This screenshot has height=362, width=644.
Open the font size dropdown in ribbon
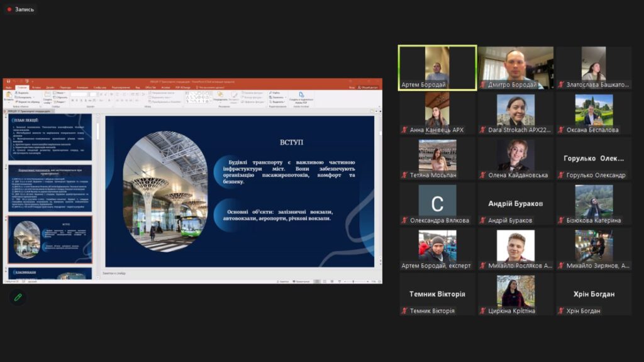[x=92, y=94]
